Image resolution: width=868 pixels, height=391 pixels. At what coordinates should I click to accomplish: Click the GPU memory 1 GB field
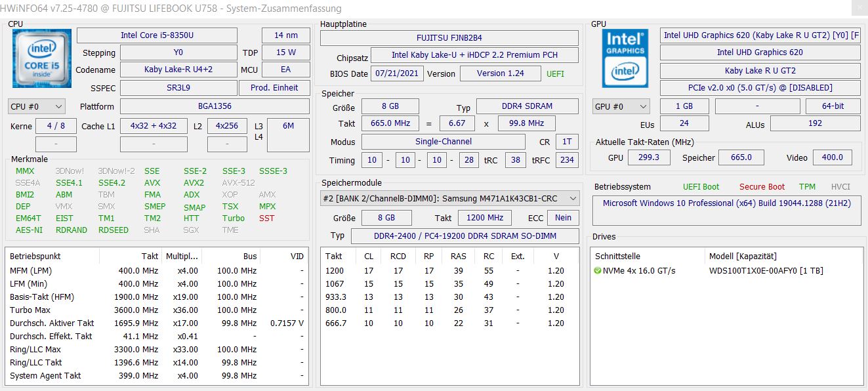tap(684, 106)
